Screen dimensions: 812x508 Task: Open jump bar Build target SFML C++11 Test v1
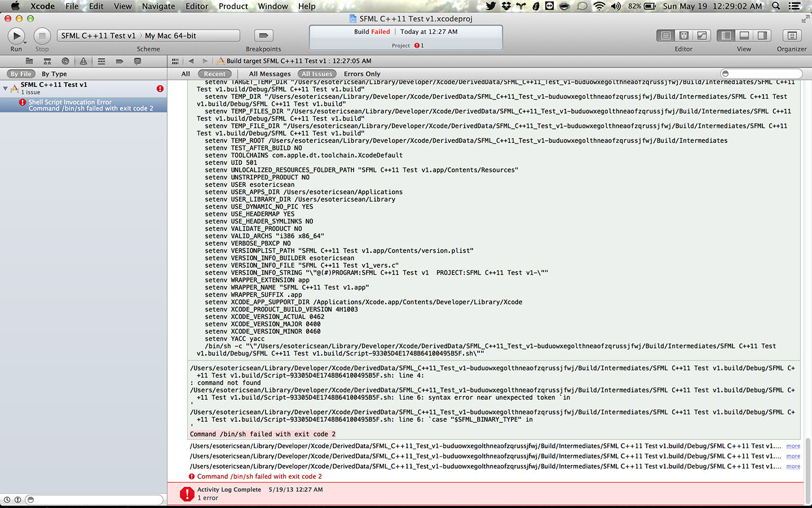(294, 61)
